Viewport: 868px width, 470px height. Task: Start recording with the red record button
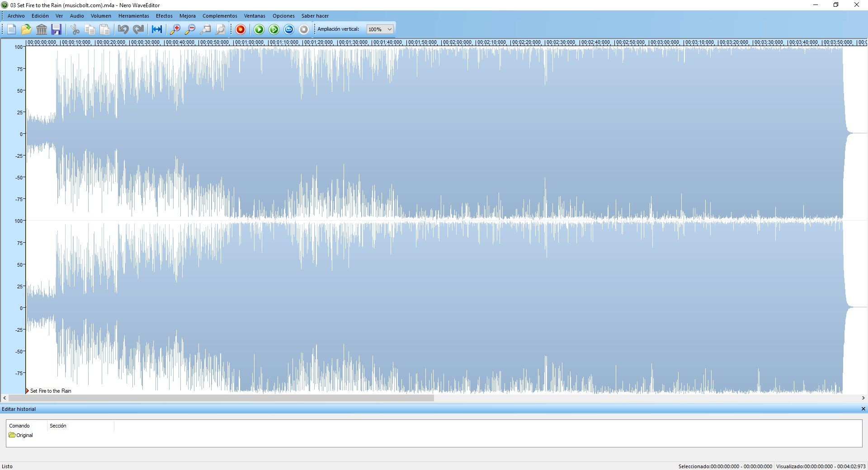click(241, 29)
